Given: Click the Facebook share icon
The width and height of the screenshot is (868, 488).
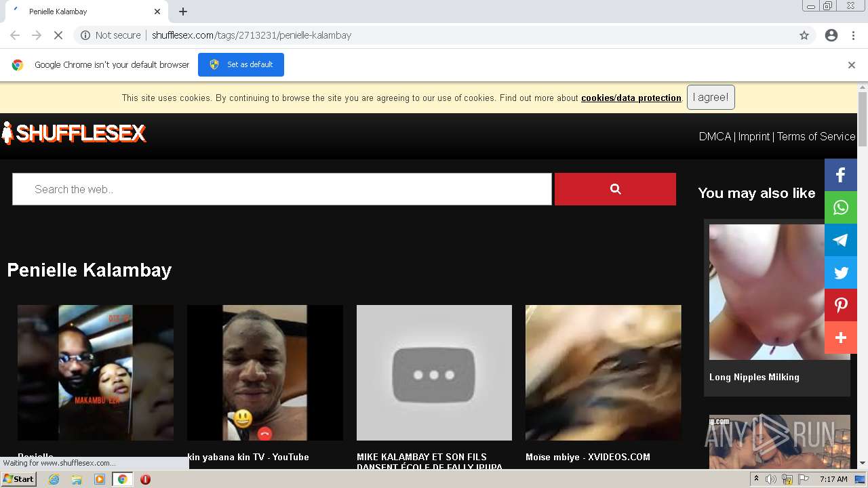Looking at the screenshot, I should point(841,175).
